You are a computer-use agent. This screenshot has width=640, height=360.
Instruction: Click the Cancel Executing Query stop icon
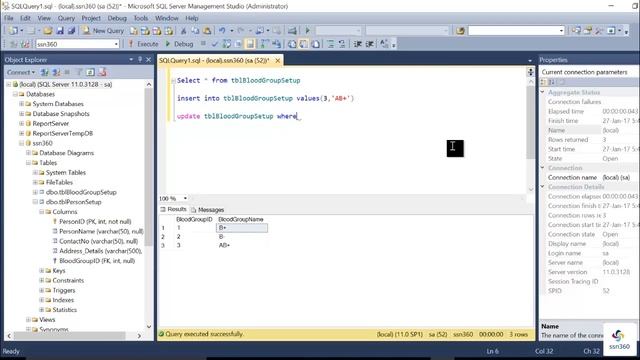click(x=203, y=44)
